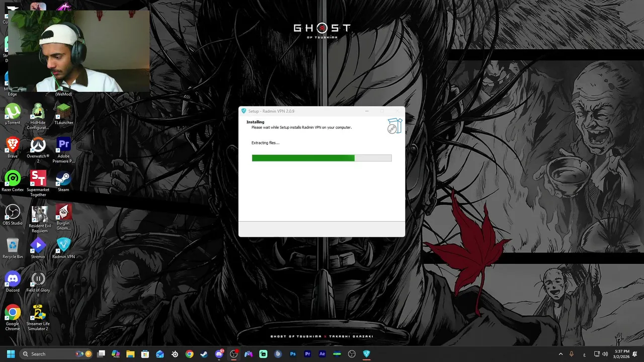Viewport: 644px width, 362px height.
Task: Expand the hidden system tray icons
Action: pos(560,354)
